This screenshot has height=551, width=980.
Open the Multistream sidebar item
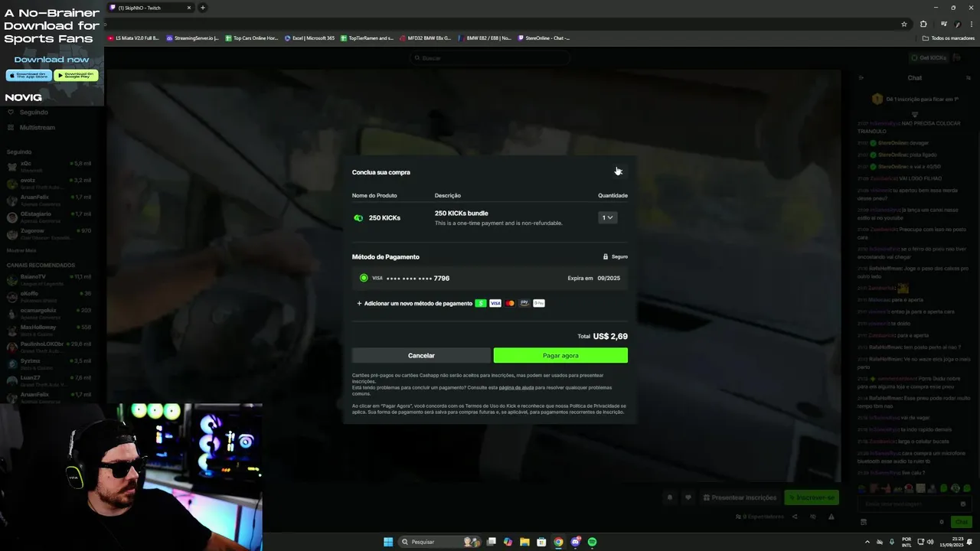pos(37,128)
